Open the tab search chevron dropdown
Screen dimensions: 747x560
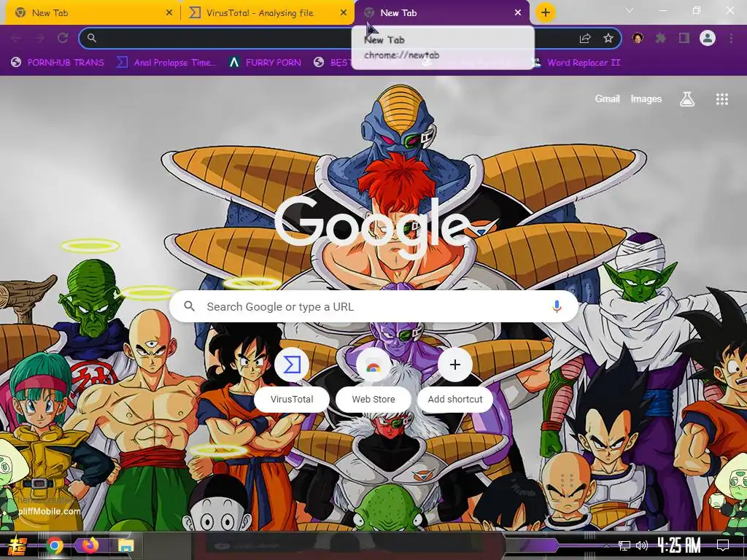pyautogui.click(x=630, y=10)
